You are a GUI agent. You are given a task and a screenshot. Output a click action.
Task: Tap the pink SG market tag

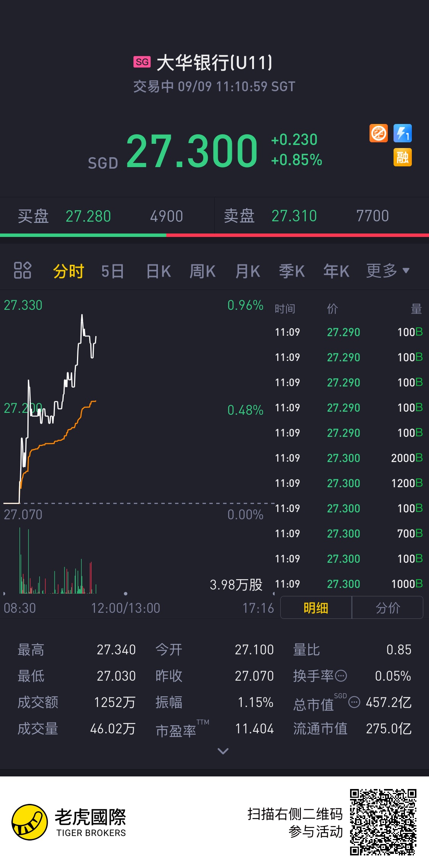click(142, 62)
